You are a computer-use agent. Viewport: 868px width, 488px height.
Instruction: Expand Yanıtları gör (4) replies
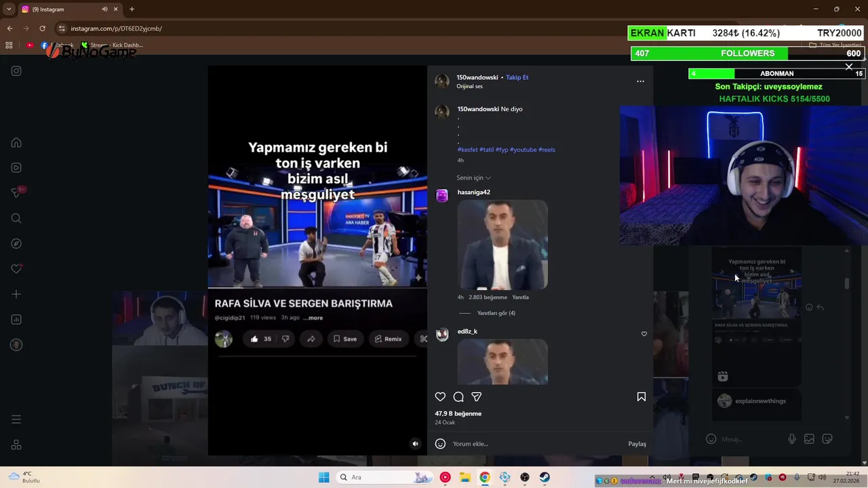(496, 313)
